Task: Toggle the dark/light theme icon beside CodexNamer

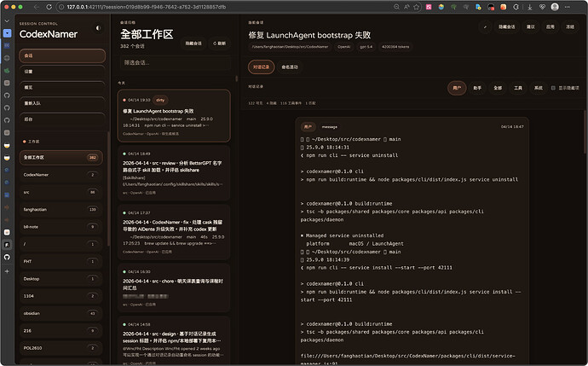Action: [98, 28]
